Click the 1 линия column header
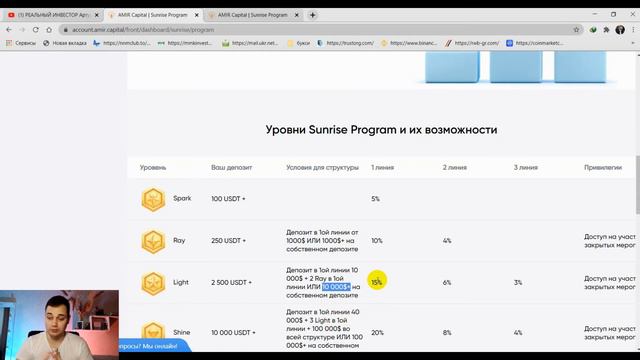The width and height of the screenshot is (640, 360). [x=382, y=167]
